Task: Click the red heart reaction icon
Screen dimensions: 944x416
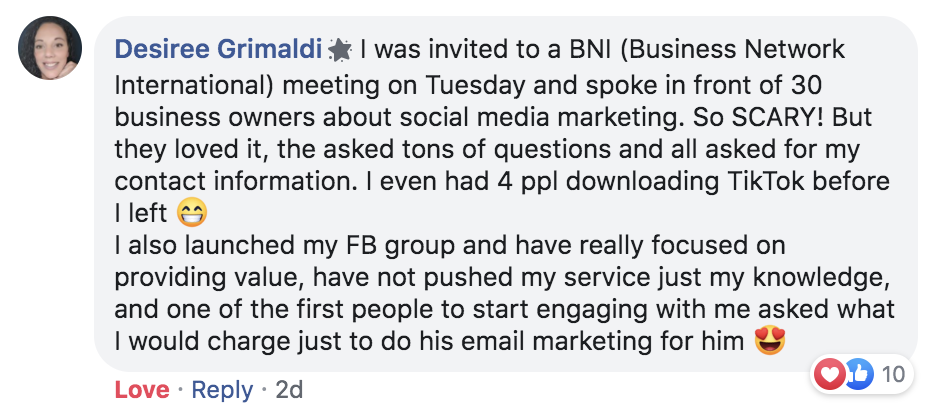Action: point(831,375)
